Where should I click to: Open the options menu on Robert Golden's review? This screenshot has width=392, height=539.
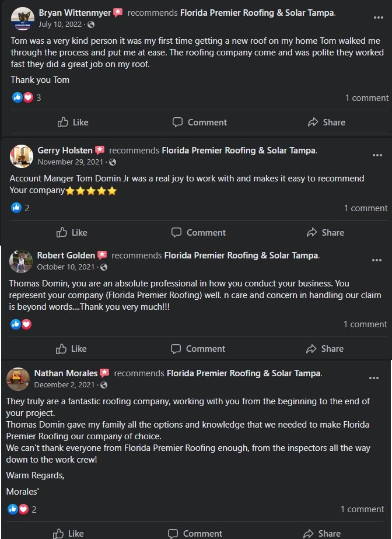pyautogui.click(x=377, y=261)
